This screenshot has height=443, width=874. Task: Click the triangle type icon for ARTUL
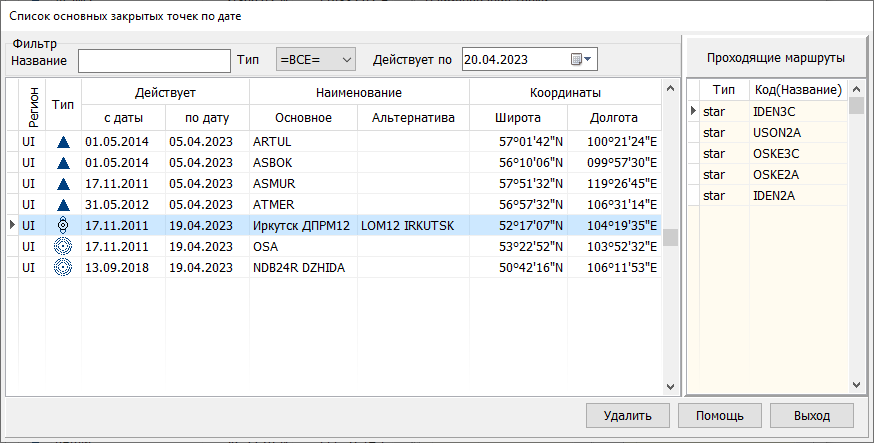63,141
